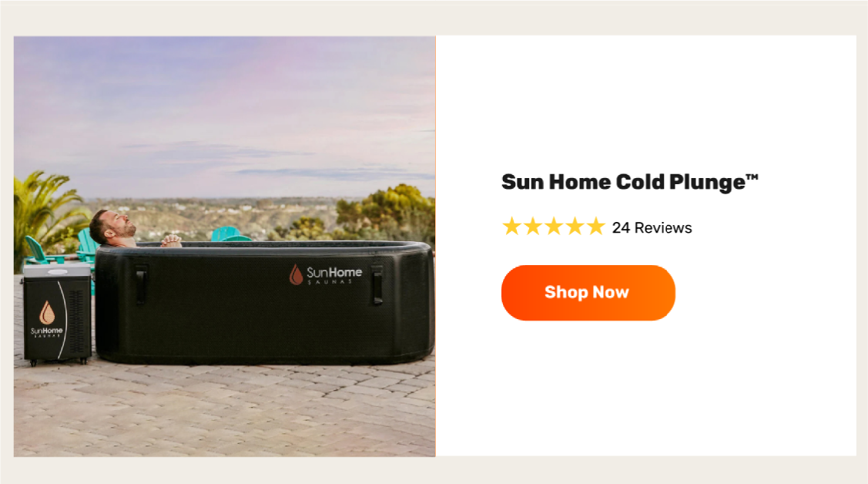868x484 pixels.
Task: Click the right handle on the black tub
Action: [x=377, y=284]
